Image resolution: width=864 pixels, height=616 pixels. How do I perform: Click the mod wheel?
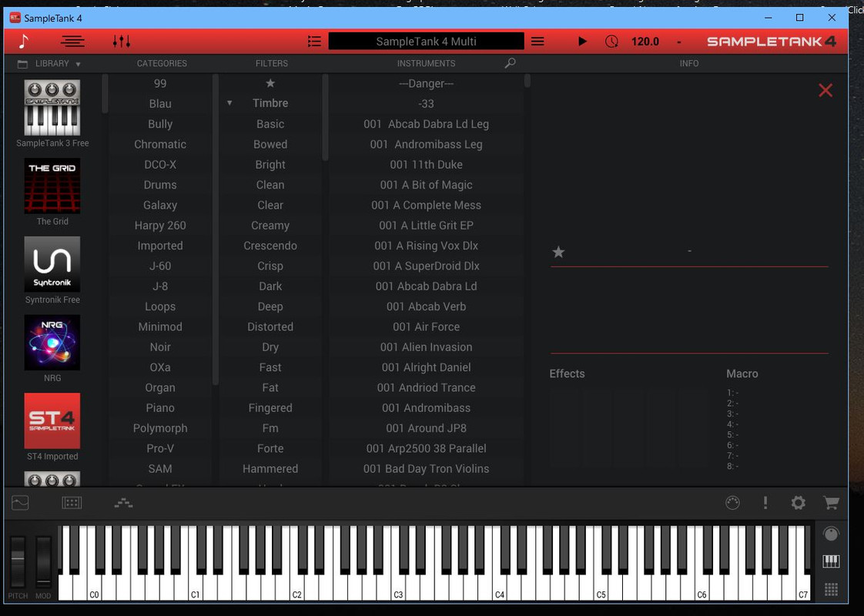coord(43,562)
